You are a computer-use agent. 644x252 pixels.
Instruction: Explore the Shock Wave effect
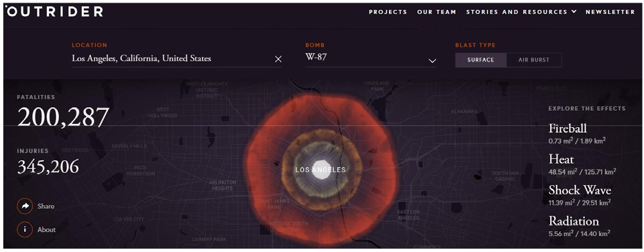coord(580,190)
